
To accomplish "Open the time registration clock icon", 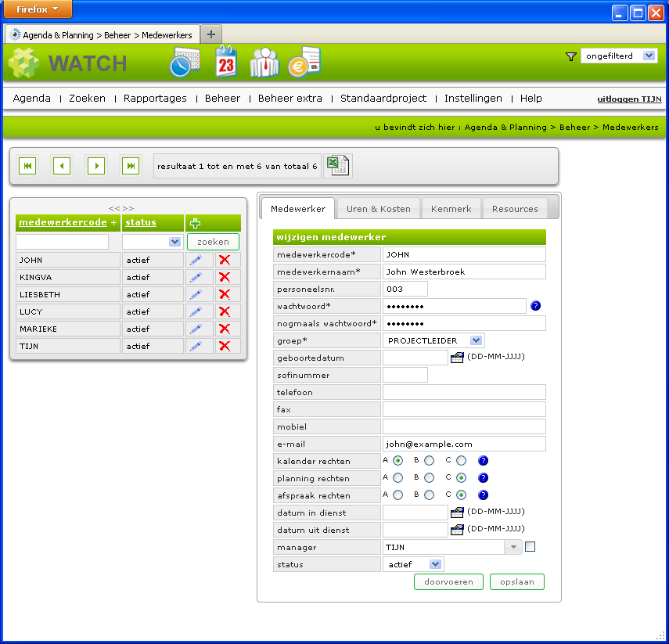I will [185, 63].
